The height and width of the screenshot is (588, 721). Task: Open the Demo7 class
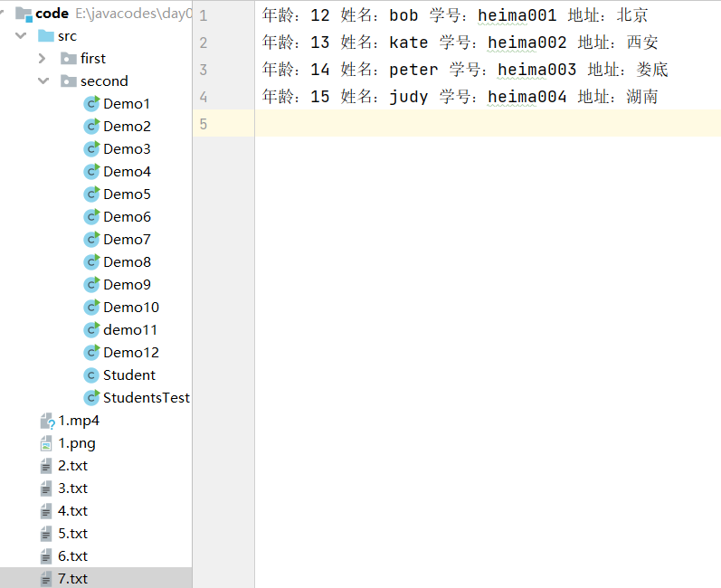[x=127, y=240]
